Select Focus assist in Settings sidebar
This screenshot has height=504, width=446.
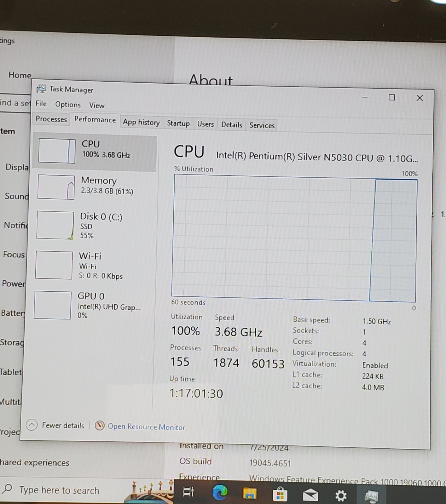[x=14, y=255]
